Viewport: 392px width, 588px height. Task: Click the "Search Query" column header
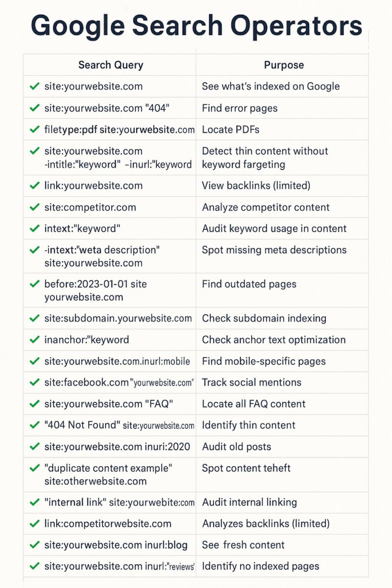pos(111,65)
